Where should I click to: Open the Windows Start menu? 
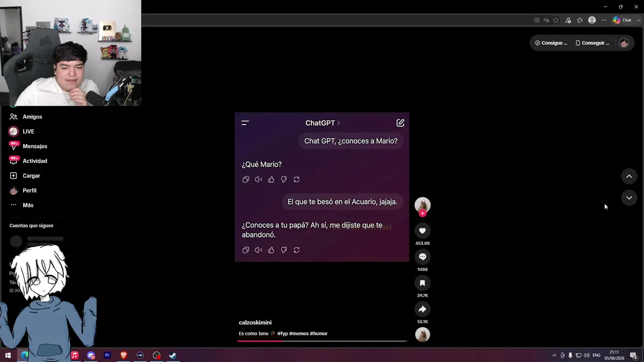(x=8, y=355)
